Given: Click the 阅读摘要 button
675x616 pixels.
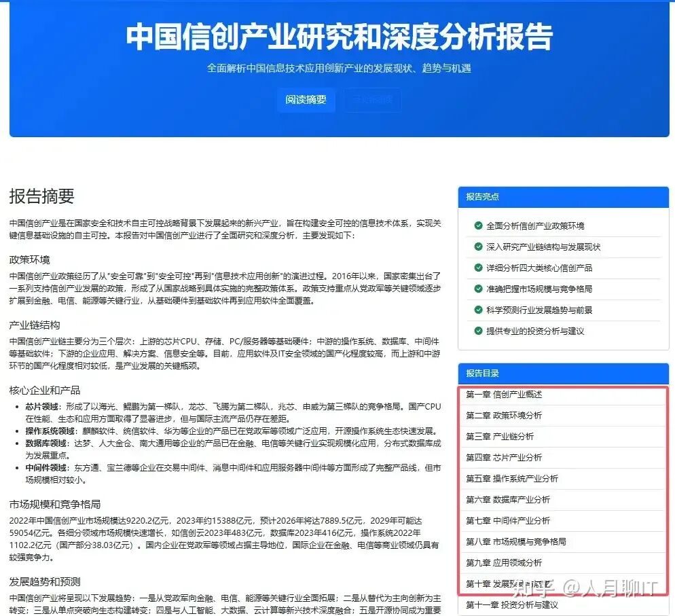Looking at the screenshot, I should click(x=306, y=100).
